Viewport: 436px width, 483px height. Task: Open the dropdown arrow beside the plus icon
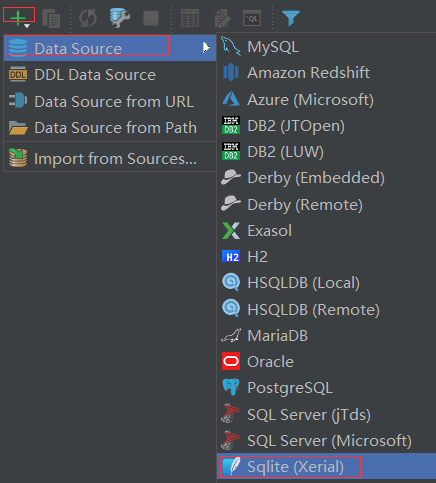coord(27,26)
